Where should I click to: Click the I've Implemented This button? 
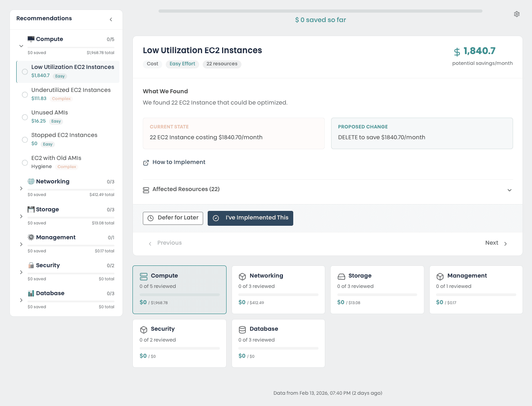pyautogui.click(x=250, y=218)
